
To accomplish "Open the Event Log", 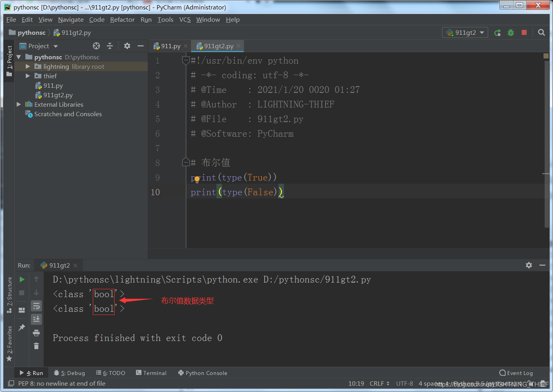I will point(516,373).
